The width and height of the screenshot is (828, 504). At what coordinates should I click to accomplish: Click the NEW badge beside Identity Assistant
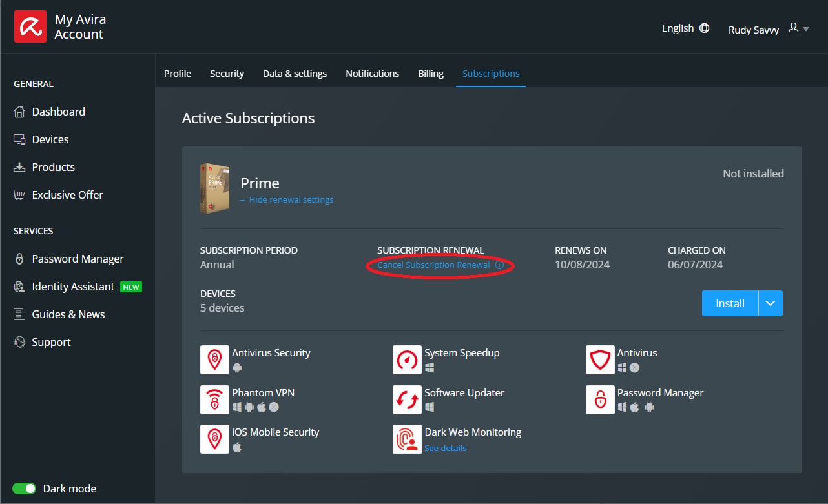point(131,287)
